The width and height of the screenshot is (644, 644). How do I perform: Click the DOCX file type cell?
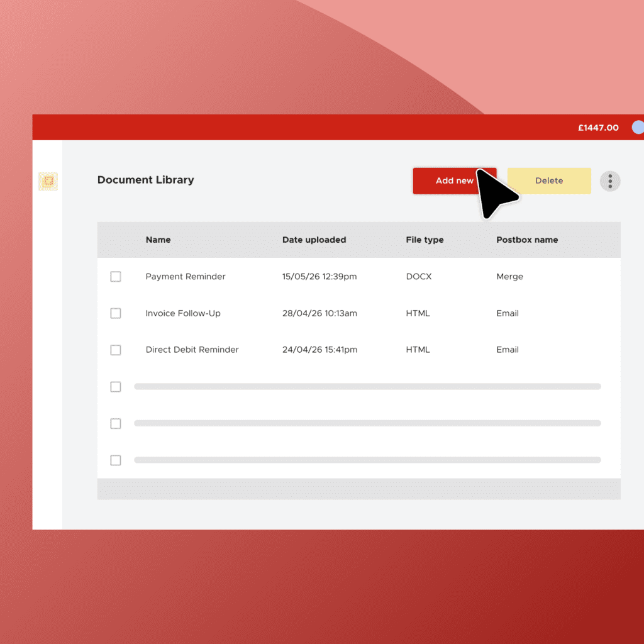(x=419, y=277)
